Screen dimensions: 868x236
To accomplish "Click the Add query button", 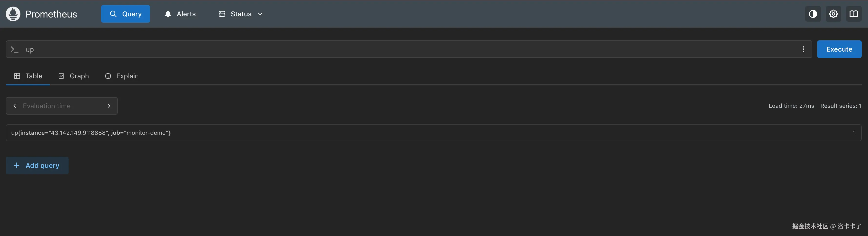I will [37, 165].
